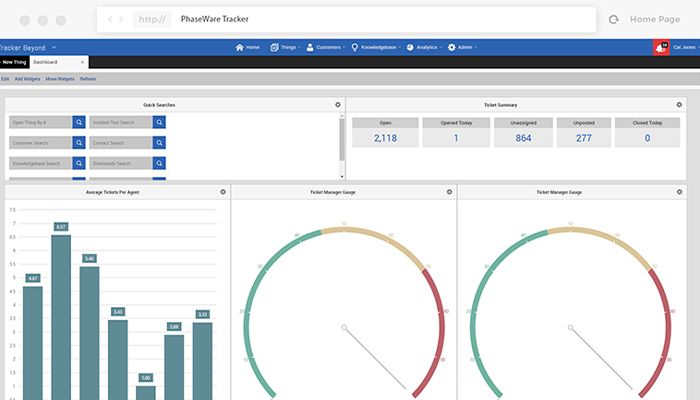Open Average Tickets Per Agent widget gear

click(x=223, y=192)
